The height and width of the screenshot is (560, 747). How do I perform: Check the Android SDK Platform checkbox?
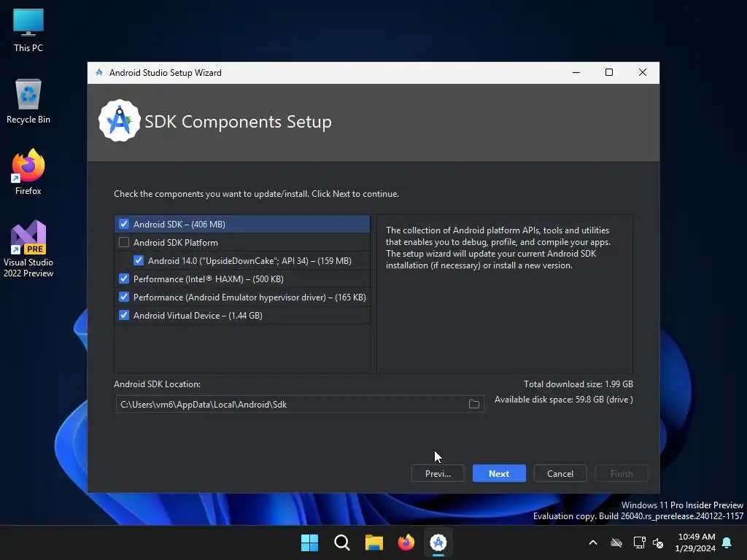[124, 242]
